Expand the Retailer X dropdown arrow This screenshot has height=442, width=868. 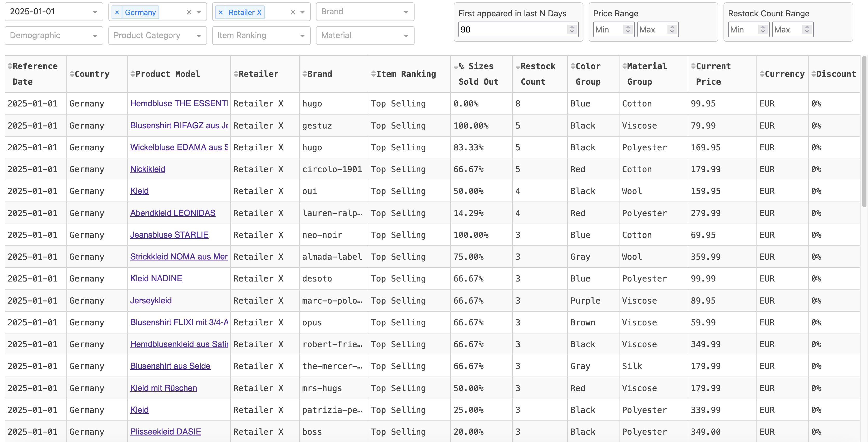coord(302,12)
